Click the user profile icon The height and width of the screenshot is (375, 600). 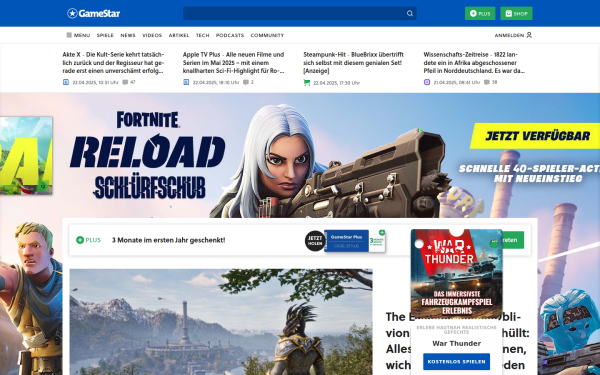529,35
